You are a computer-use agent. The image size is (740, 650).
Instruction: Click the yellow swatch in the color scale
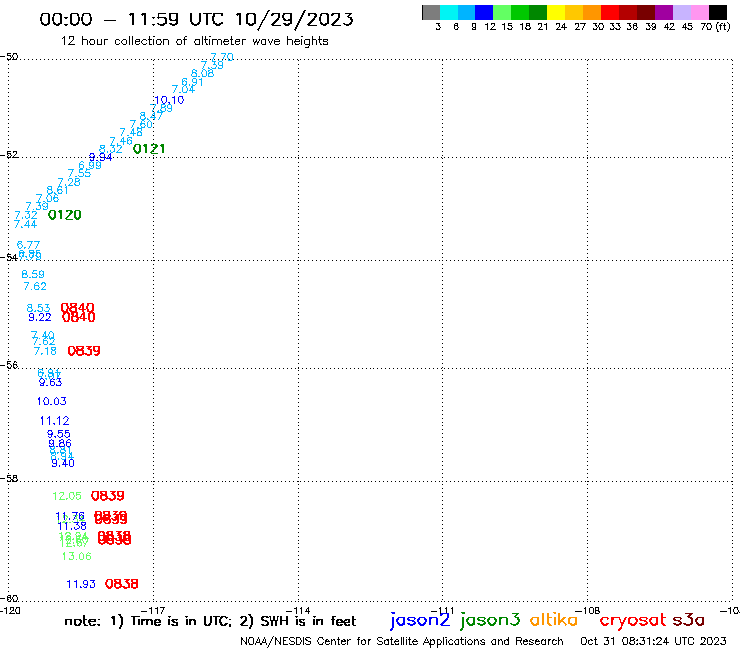click(555, 12)
